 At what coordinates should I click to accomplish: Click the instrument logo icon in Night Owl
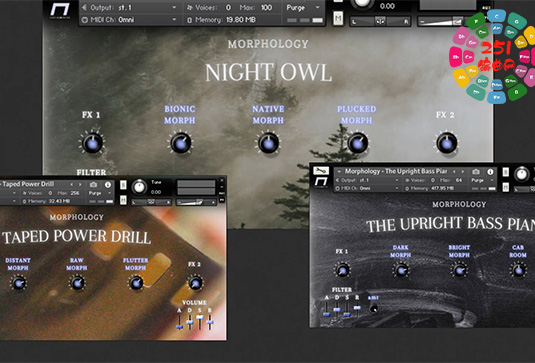pyautogui.click(x=60, y=10)
